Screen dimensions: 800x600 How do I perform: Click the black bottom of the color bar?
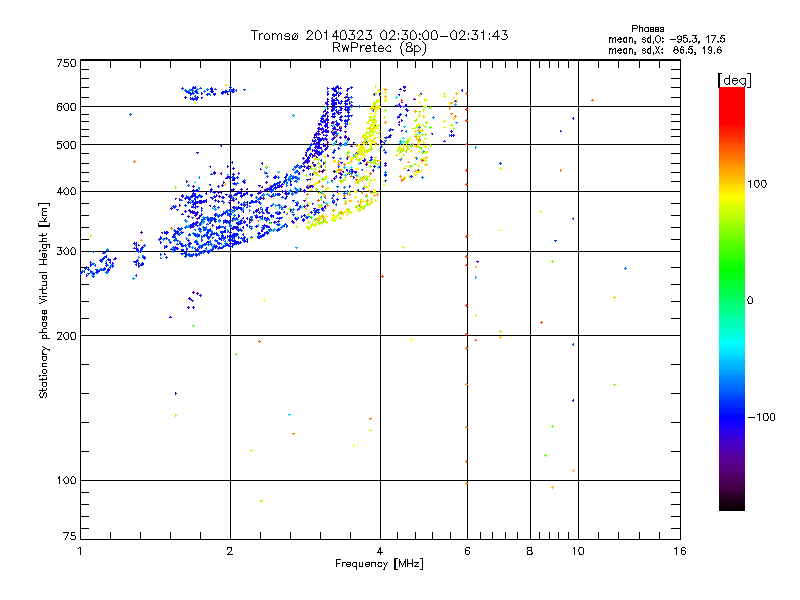tap(732, 503)
